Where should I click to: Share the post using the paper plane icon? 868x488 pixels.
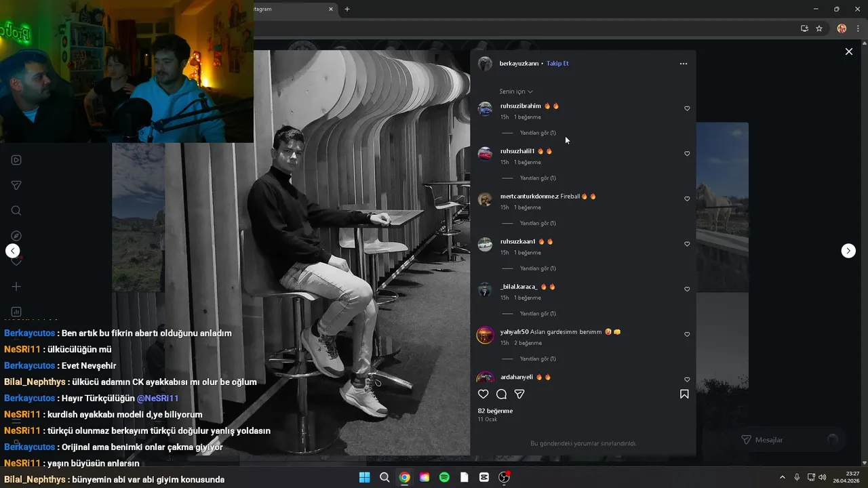point(519,394)
